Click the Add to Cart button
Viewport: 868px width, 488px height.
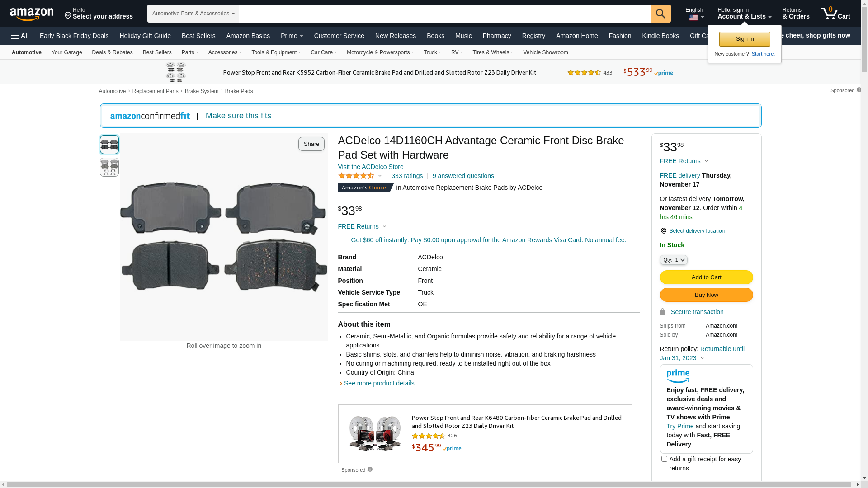click(706, 277)
